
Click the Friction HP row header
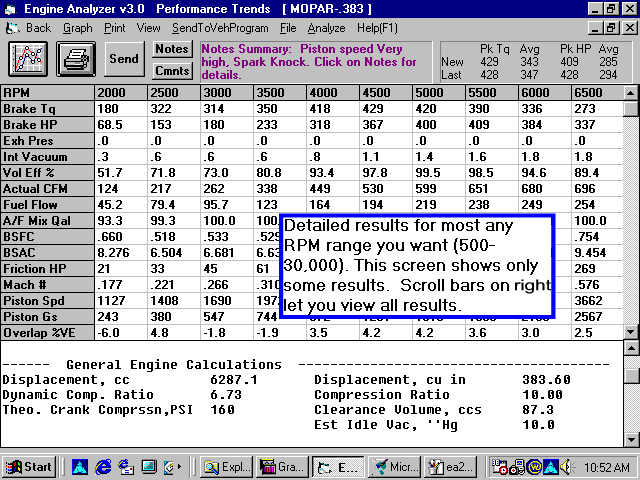click(47, 269)
